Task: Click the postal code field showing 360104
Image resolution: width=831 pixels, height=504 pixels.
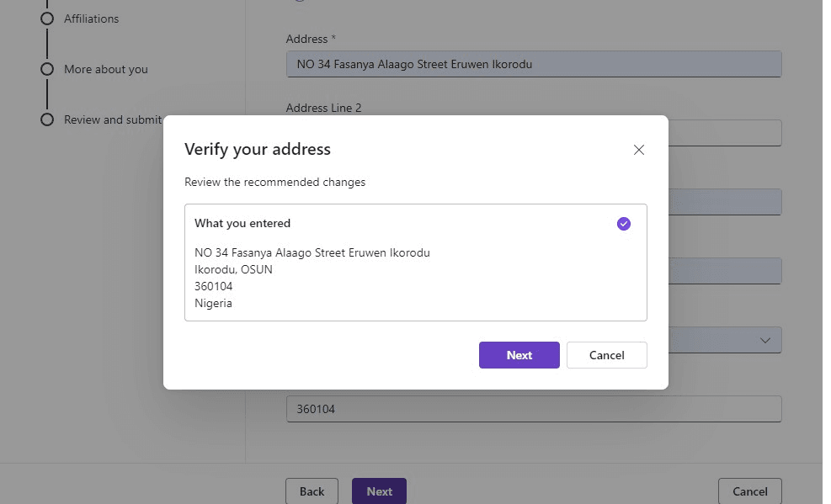Action: (x=533, y=409)
